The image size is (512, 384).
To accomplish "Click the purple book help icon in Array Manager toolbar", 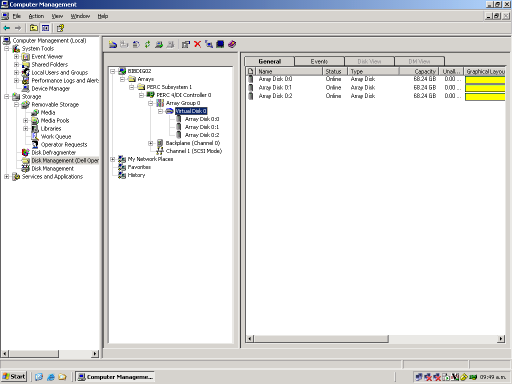I will pyautogui.click(x=232, y=44).
